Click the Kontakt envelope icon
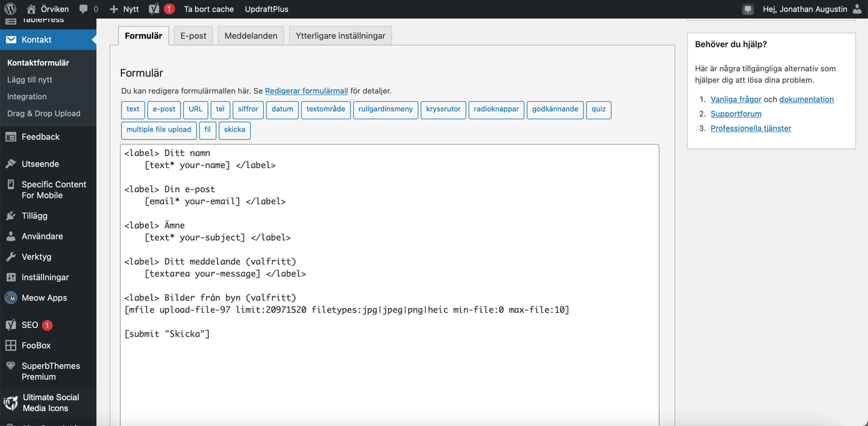The height and width of the screenshot is (426, 868). pyautogui.click(x=11, y=40)
